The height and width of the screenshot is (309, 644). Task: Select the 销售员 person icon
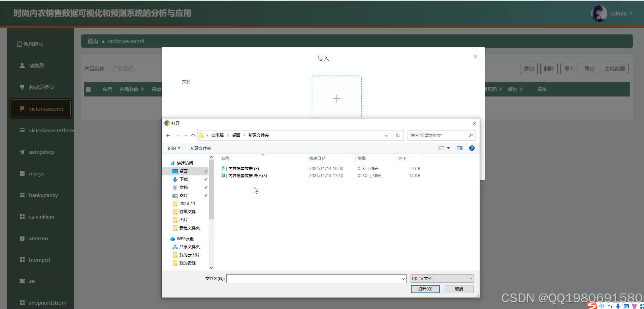22,65
